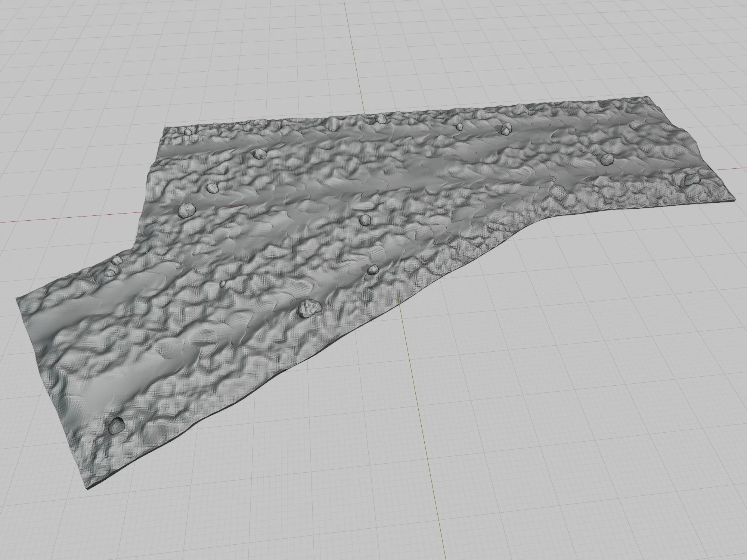
Task: Select the rock just above the large faceted boulder
Action: [x=373, y=270]
